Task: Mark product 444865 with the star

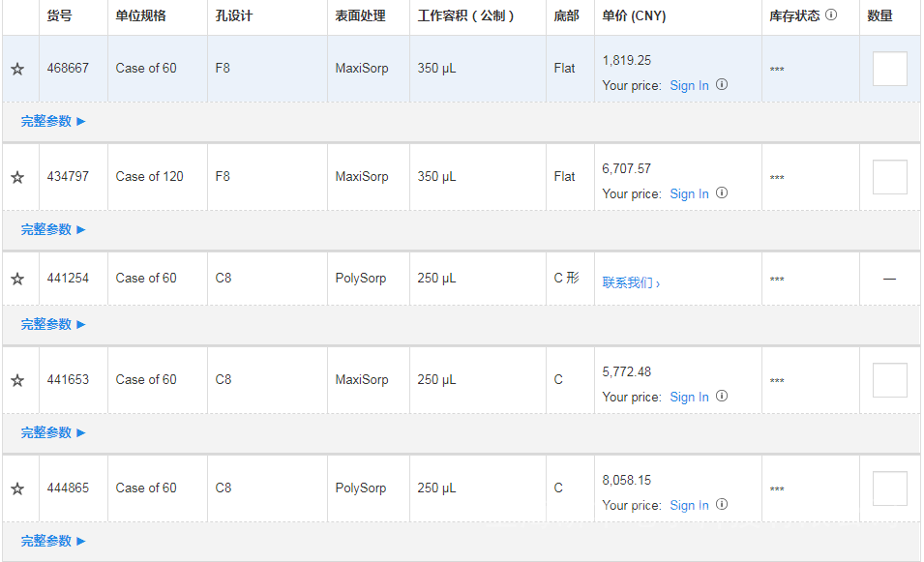Action: tap(17, 488)
